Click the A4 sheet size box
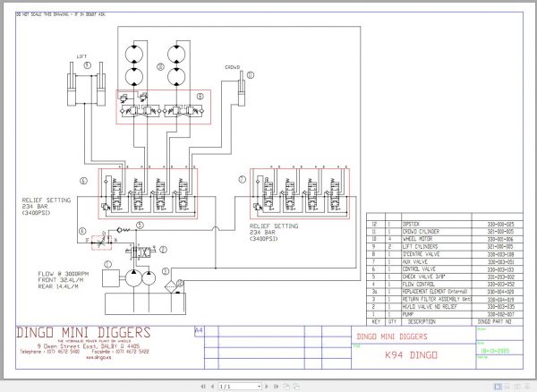Screen dimensions: 537x392 [x=199, y=331]
